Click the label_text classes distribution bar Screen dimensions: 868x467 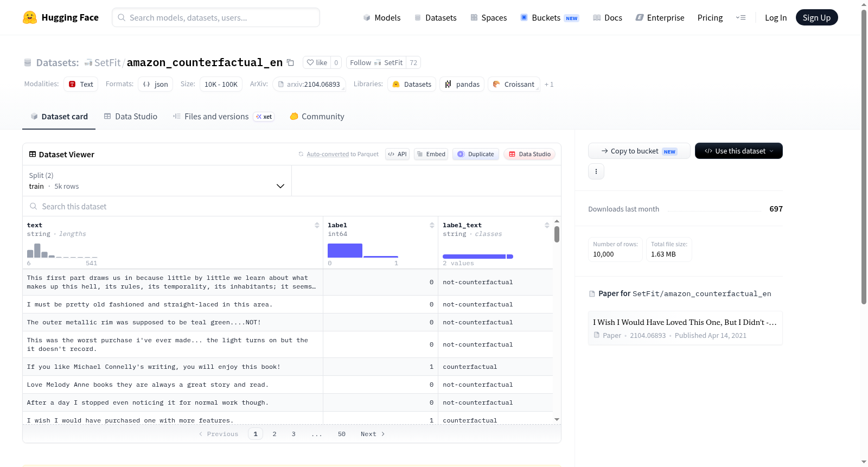tap(478, 257)
